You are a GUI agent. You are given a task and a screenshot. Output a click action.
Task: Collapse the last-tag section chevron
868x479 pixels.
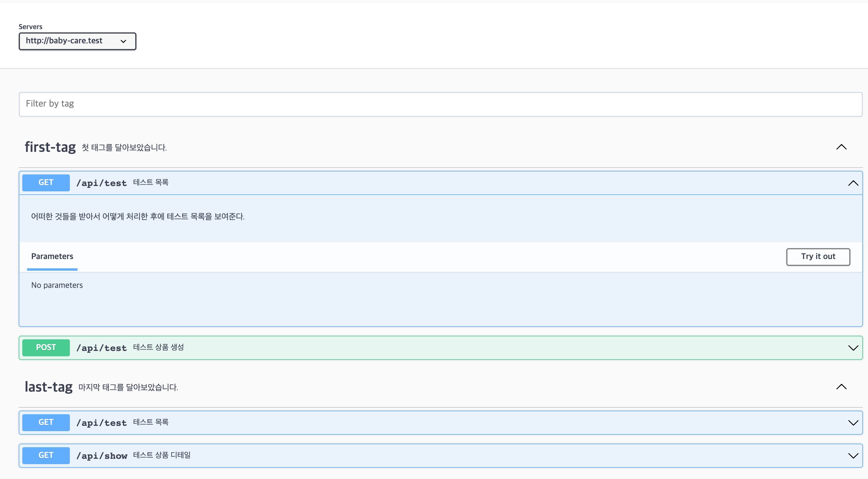(841, 387)
